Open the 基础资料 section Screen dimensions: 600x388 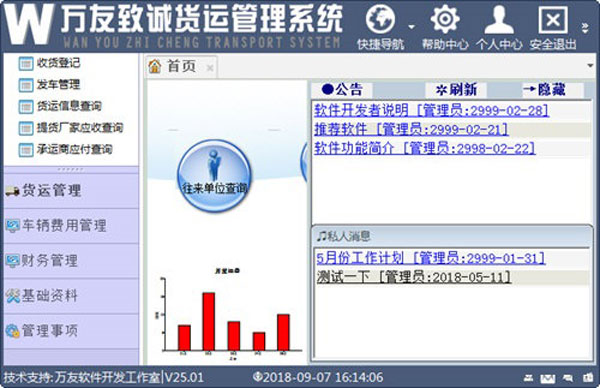pos(71,296)
